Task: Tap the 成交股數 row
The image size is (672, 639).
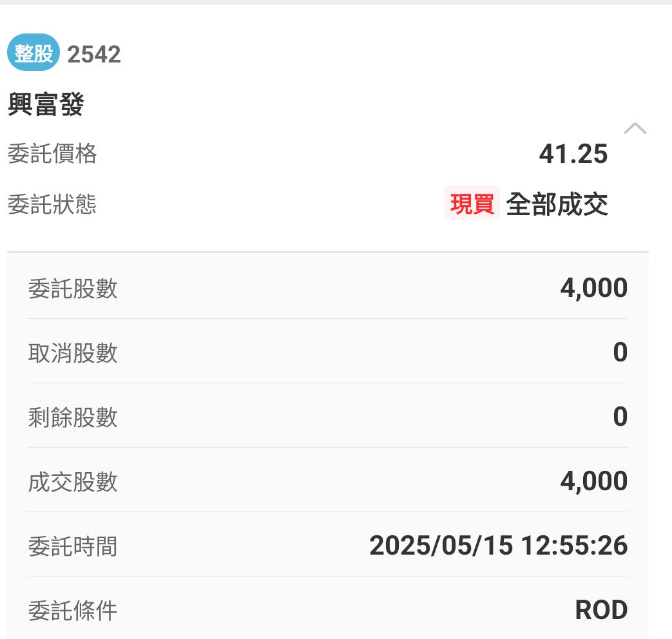Action: pos(327,481)
